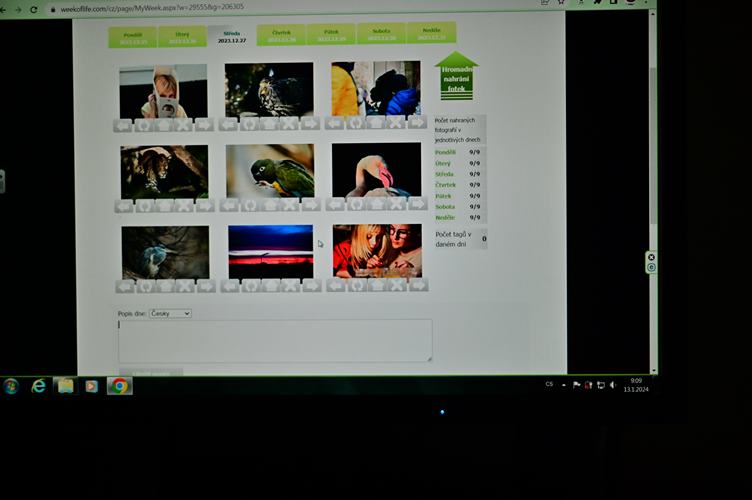Click the upload icon under the parrot photo
The image size is (752, 500).
point(270,205)
